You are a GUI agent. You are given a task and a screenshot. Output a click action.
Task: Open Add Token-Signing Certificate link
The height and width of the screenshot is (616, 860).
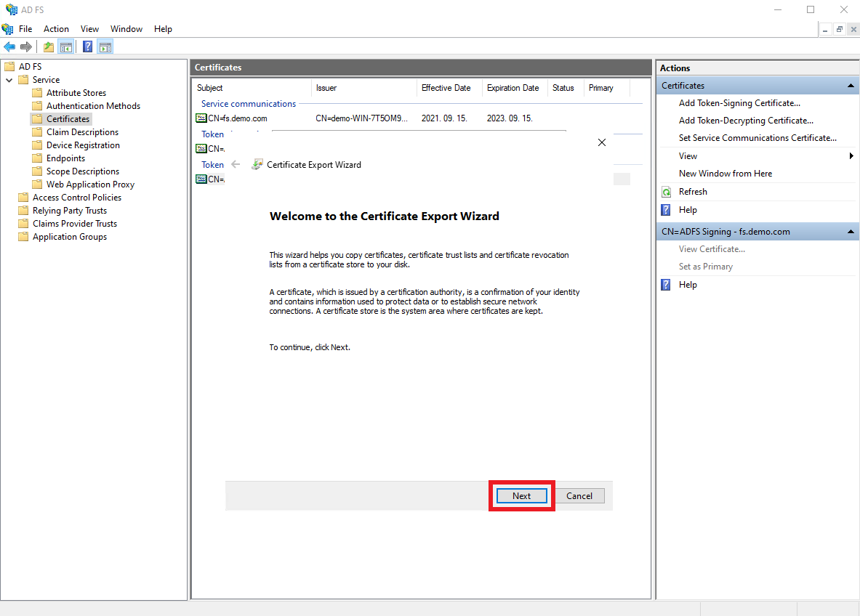tap(739, 102)
